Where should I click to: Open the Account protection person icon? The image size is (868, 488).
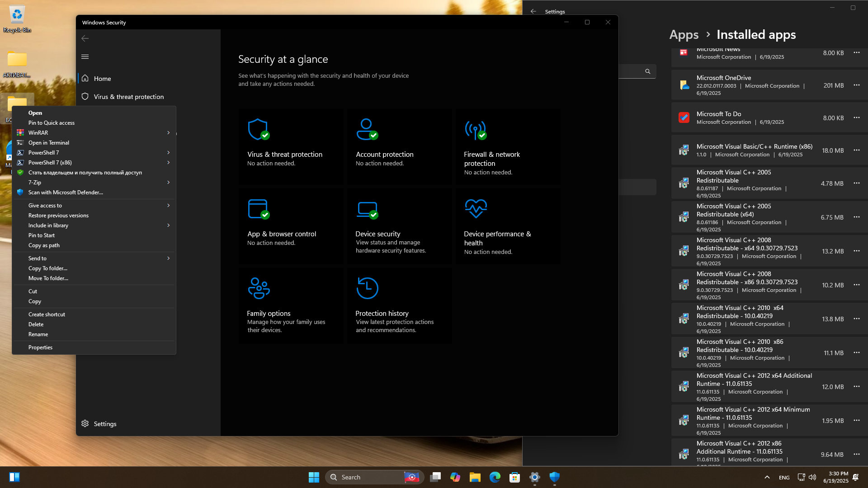click(367, 130)
